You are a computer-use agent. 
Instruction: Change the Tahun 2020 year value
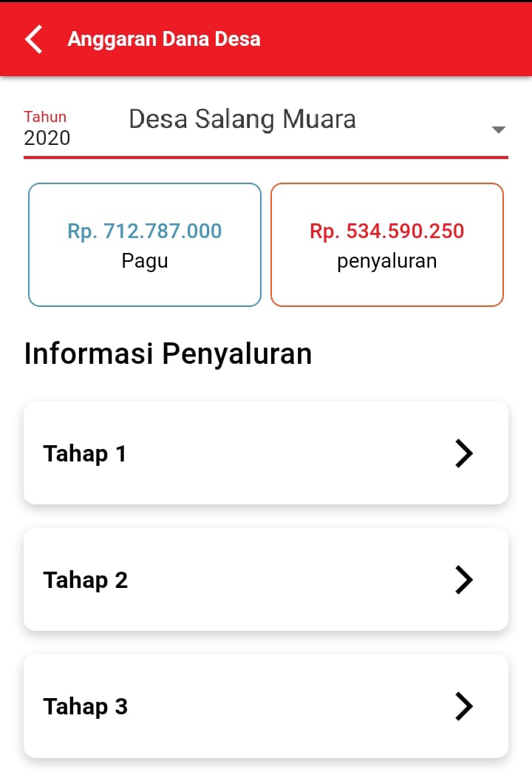(x=47, y=138)
